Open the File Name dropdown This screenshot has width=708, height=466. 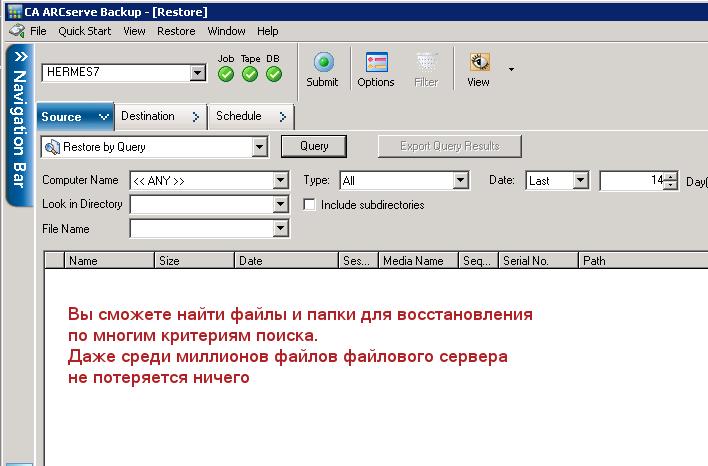tap(280, 228)
